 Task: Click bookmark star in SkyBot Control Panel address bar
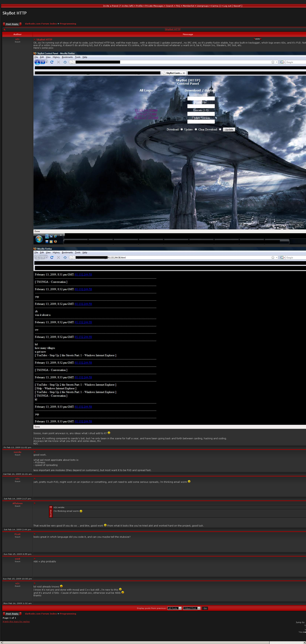click(x=273, y=62)
